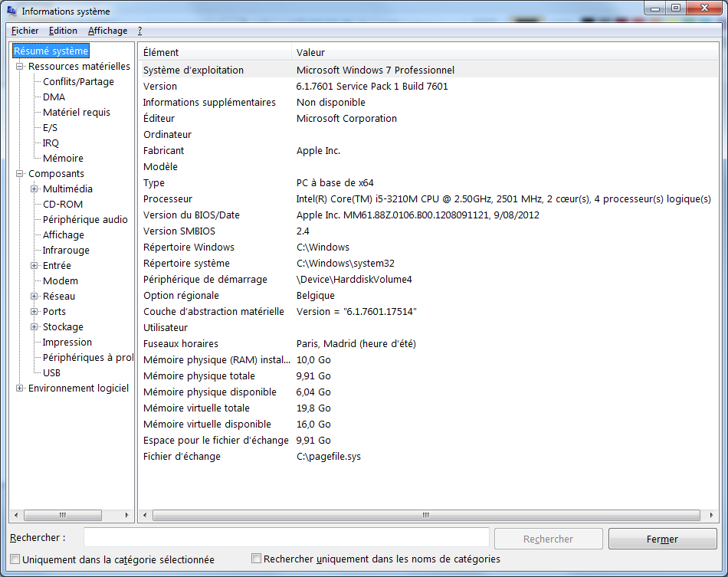Select the Version SMBIOS row
This screenshot has height=577, width=728.
(x=428, y=231)
